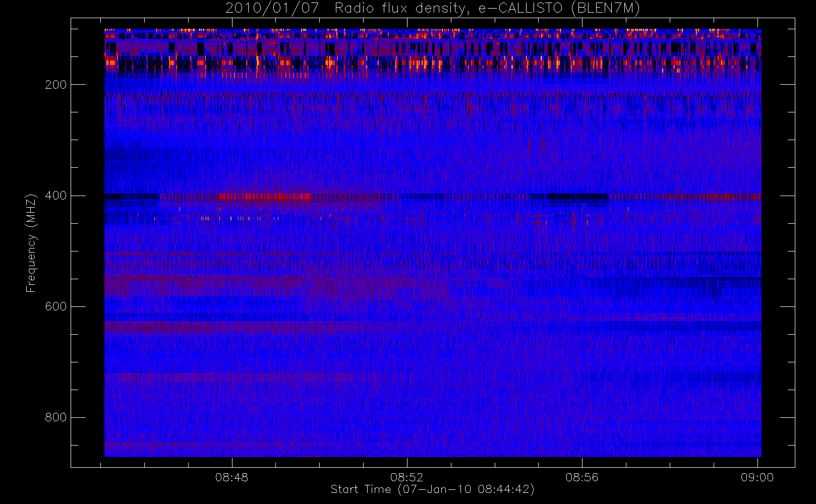Click the 600 frequency axis label
This screenshot has width=816, height=504.
point(55,306)
